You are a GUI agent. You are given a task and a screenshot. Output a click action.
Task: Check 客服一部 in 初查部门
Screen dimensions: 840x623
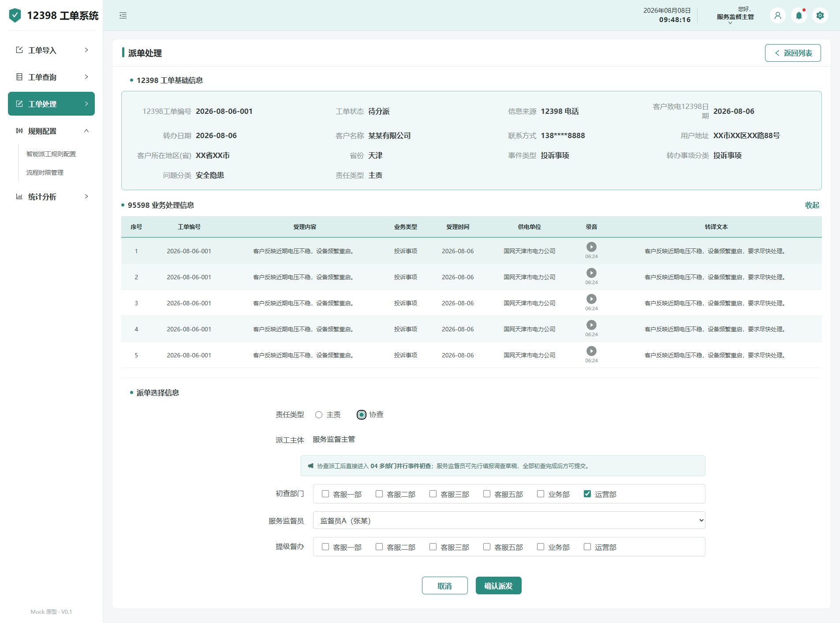pos(325,494)
